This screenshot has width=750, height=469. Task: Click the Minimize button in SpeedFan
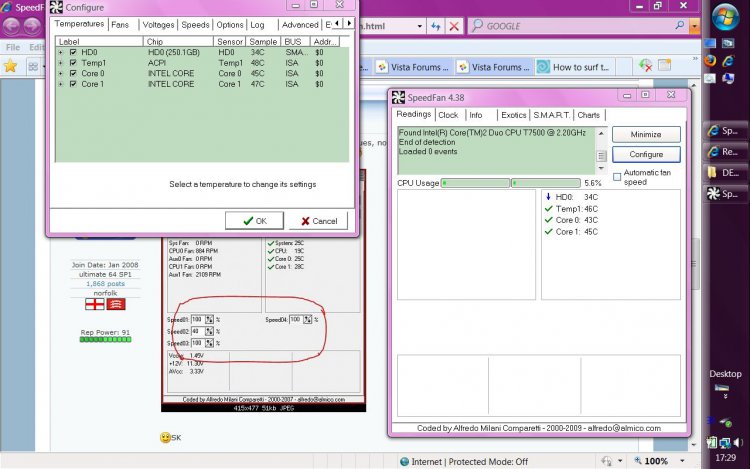646,134
